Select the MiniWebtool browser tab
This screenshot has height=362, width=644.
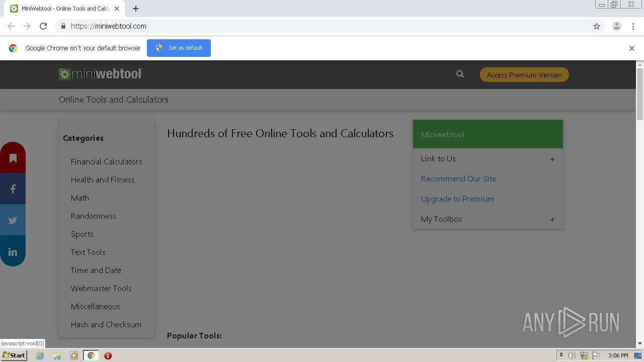(x=64, y=9)
